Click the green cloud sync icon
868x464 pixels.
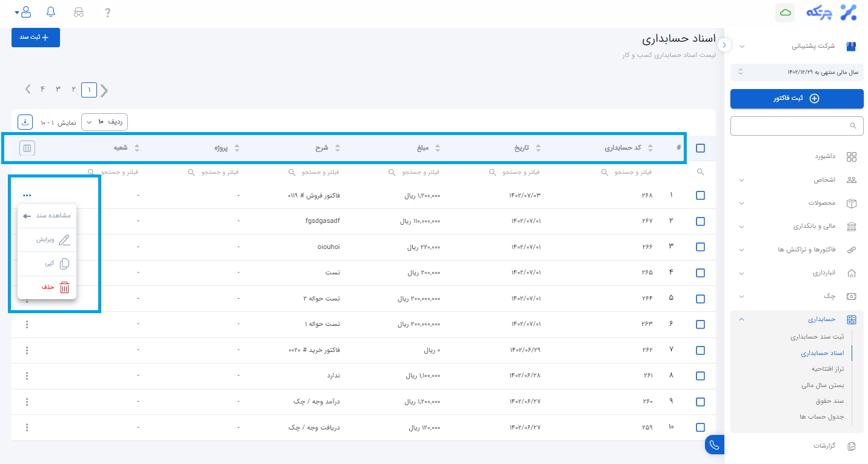point(785,13)
